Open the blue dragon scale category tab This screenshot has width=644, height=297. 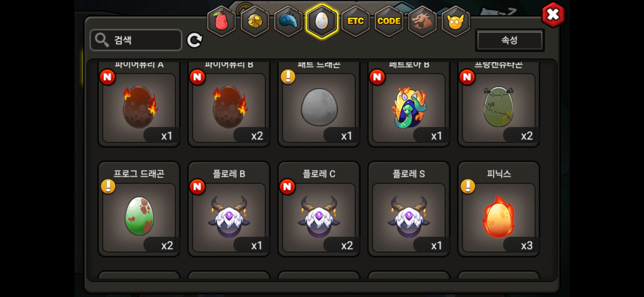coord(288,21)
